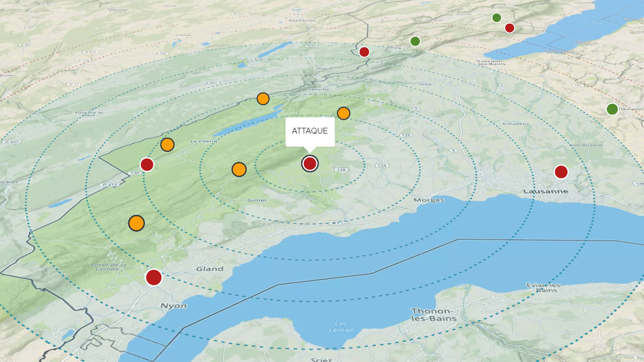
Task: Select the northernmost orange marker
Action: click(263, 98)
